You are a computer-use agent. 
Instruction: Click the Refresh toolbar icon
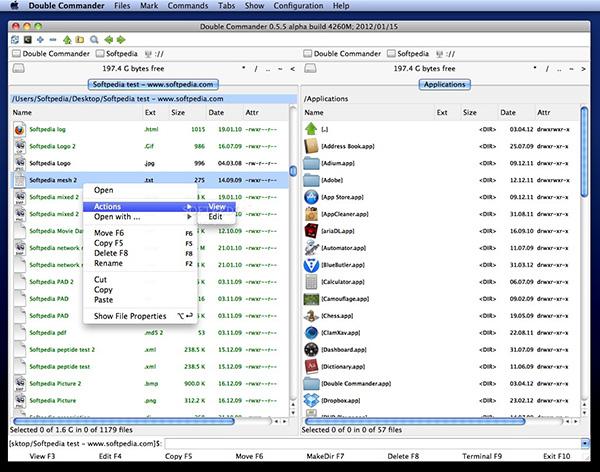(x=15, y=39)
